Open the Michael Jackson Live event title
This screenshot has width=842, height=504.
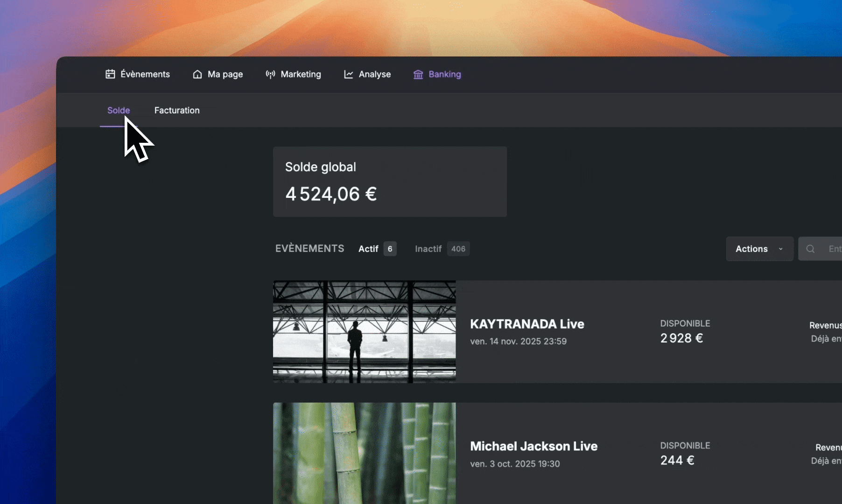533,446
